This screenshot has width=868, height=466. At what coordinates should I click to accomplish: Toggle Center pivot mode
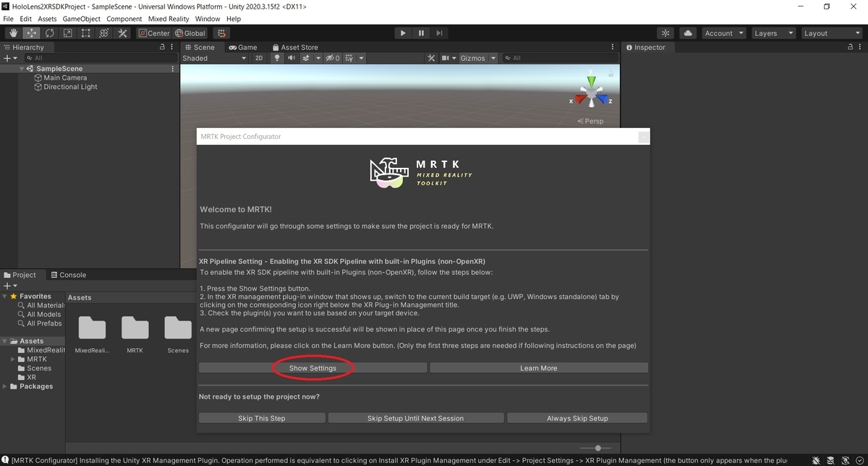pyautogui.click(x=154, y=33)
